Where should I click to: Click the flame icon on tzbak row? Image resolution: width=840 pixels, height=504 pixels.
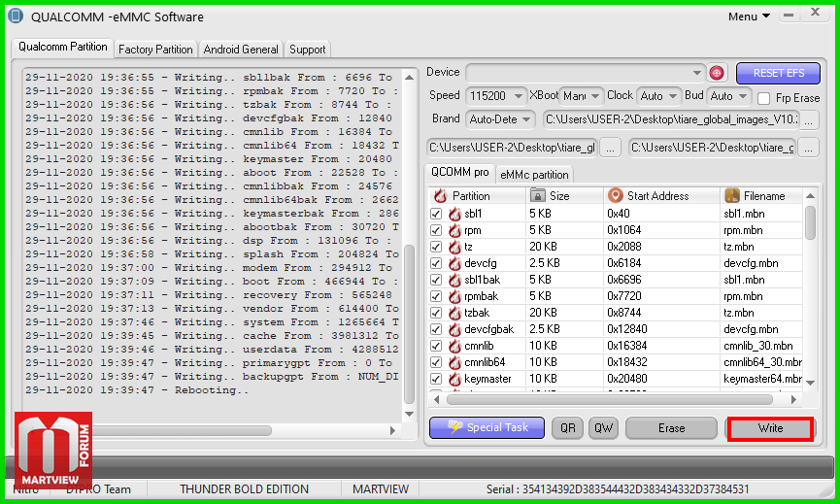454,313
